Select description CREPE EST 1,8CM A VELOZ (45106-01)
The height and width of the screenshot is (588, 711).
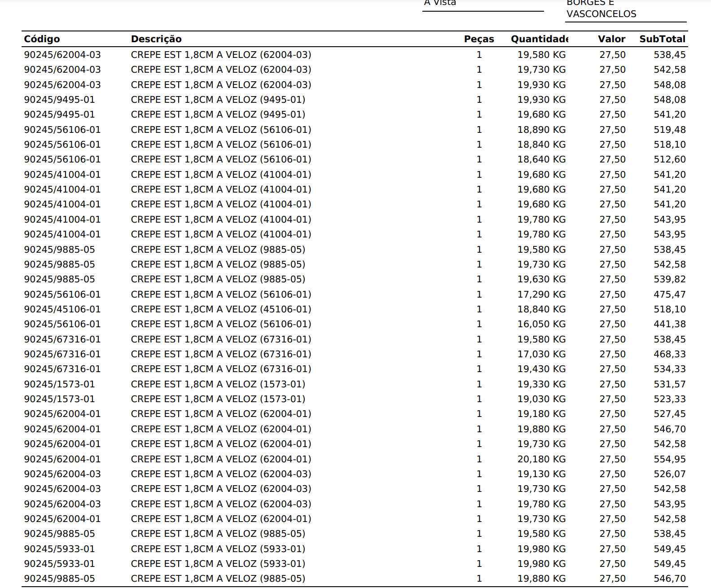[x=221, y=309]
